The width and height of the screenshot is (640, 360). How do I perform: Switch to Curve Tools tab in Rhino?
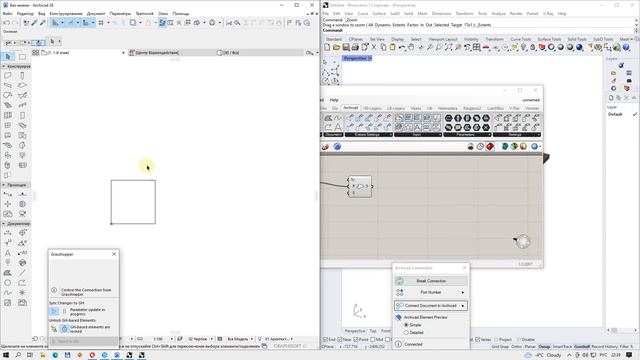(x=520, y=39)
